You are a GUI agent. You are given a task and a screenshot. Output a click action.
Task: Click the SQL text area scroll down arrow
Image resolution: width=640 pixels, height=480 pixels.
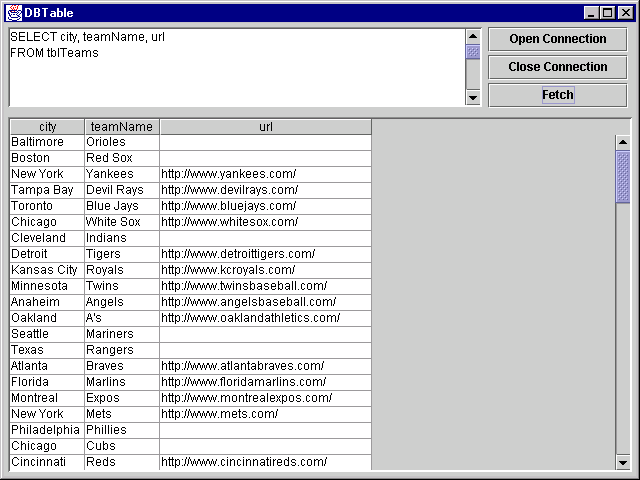coord(473,98)
